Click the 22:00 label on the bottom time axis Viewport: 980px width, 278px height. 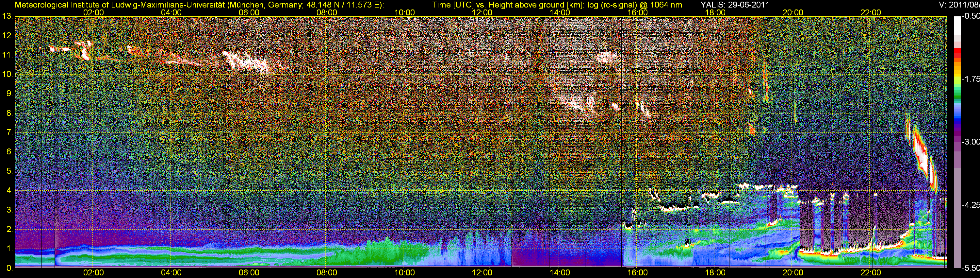(x=871, y=273)
